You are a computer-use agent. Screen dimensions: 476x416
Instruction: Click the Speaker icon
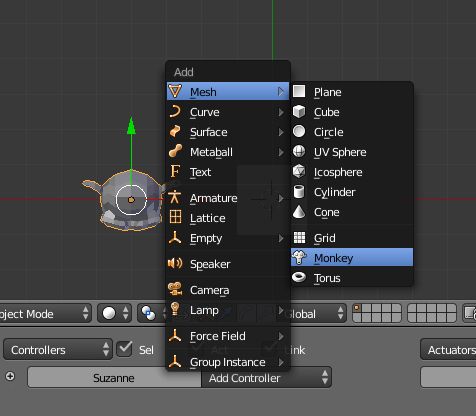[175, 263]
